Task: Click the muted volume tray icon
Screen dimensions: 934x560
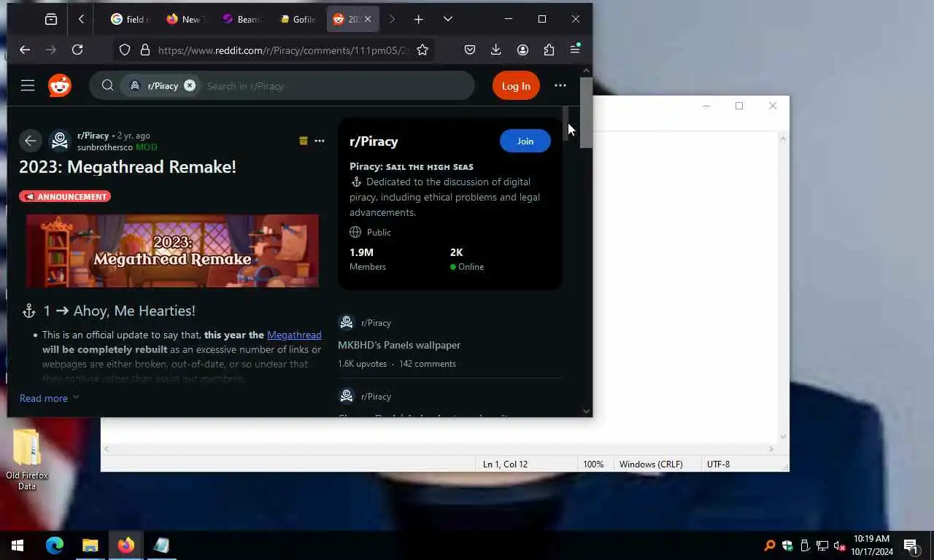Action: click(x=839, y=545)
